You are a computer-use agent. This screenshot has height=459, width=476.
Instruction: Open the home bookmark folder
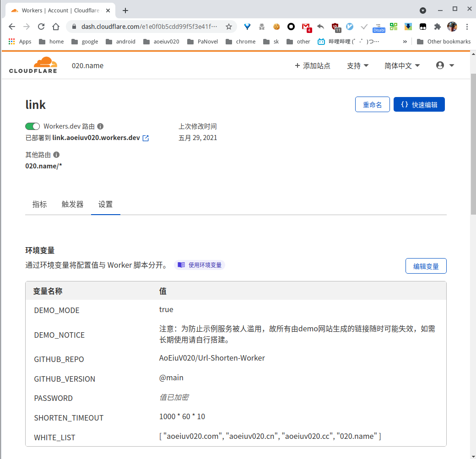point(51,42)
